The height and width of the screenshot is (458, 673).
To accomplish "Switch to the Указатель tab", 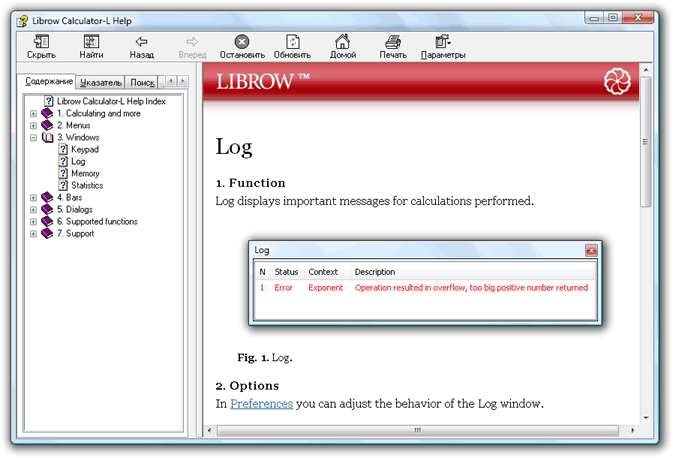I will (x=101, y=82).
